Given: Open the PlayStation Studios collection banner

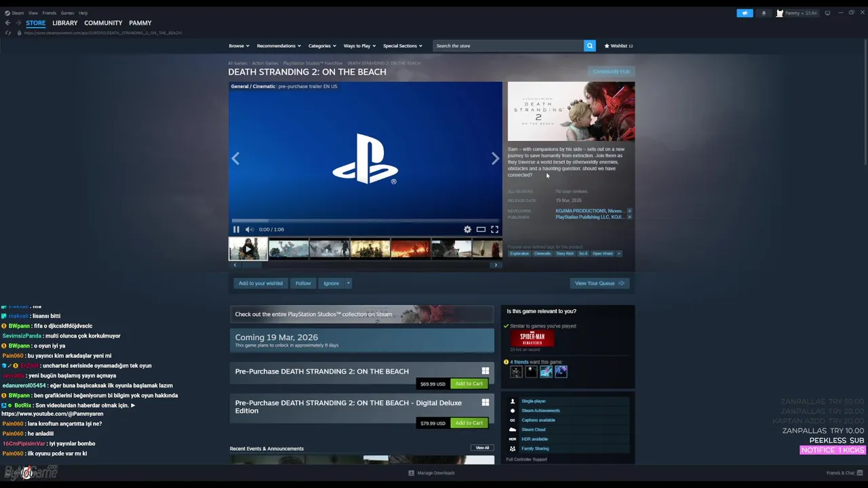Looking at the screenshot, I should (362, 314).
